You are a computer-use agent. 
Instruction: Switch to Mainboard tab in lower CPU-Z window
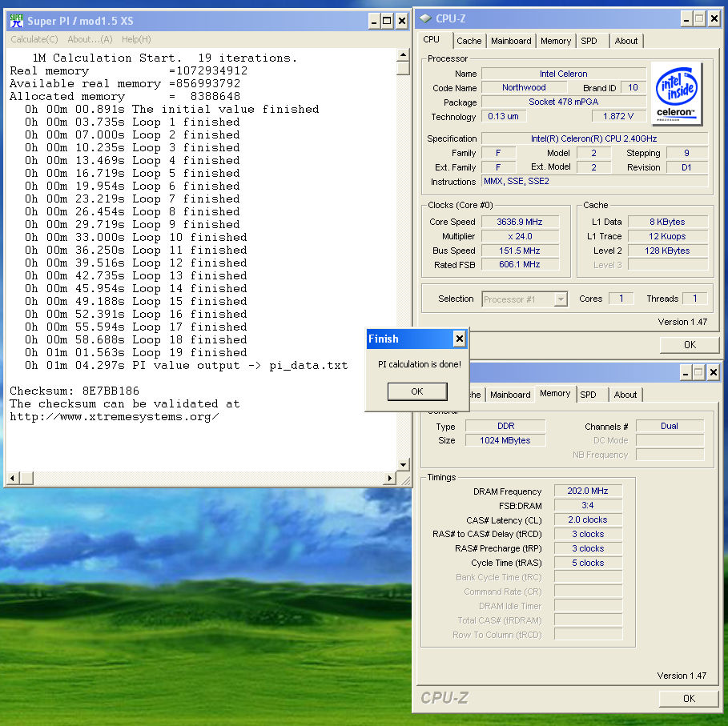[510, 395]
